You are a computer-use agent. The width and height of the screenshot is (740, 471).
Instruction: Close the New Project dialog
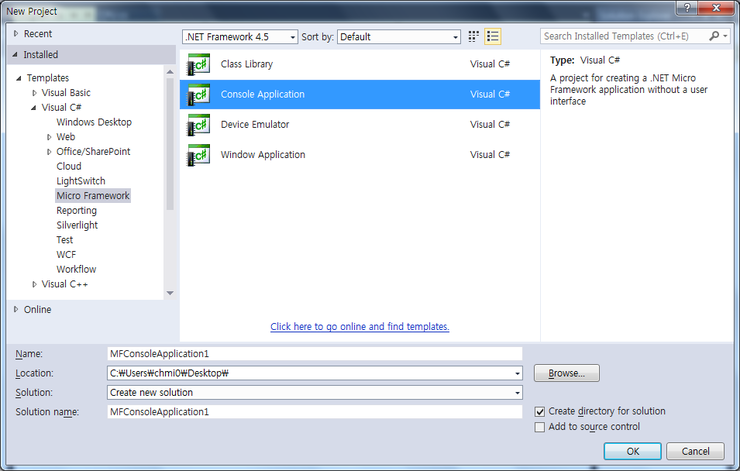(716, 8)
